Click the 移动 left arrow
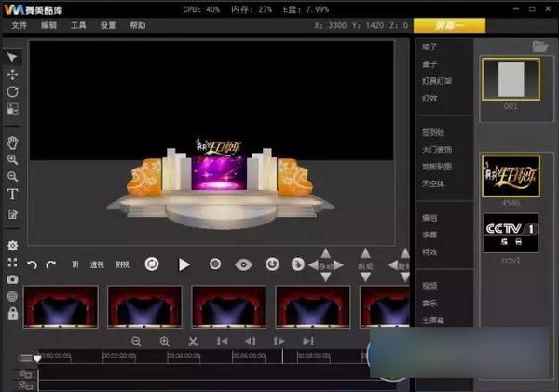This screenshot has width=559, height=392. coord(313,265)
